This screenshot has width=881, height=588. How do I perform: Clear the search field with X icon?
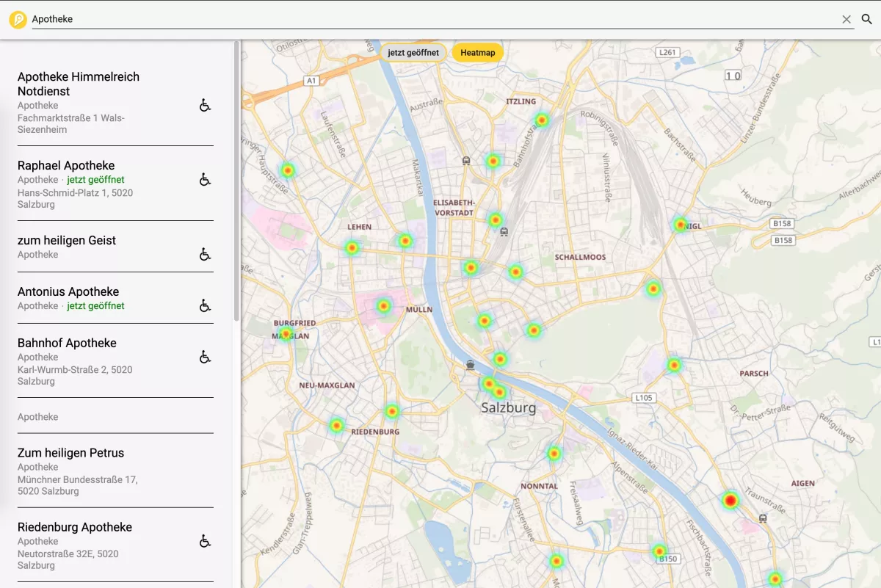point(846,20)
